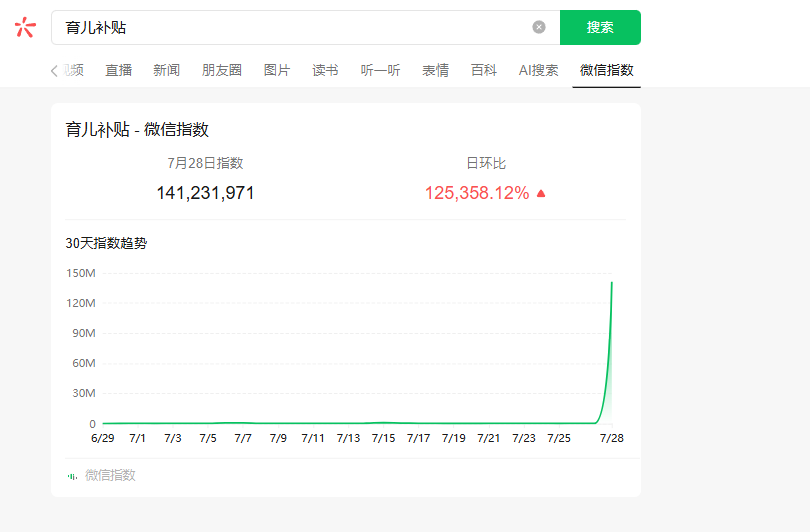810x532 pixels.
Task: Click the 7/7 date on the x-axis
Action: [x=243, y=439]
